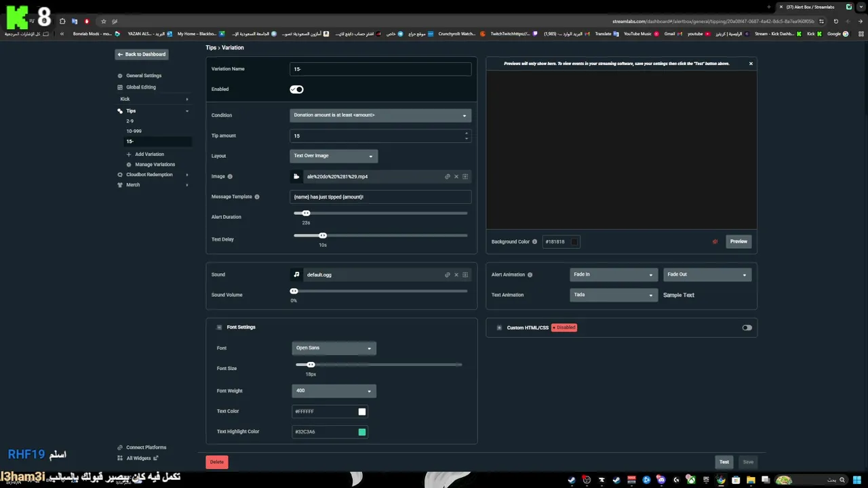Click the plus icon beside Add Variation
The height and width of the screenshot is (488, 868).
[x=129, y=155]
